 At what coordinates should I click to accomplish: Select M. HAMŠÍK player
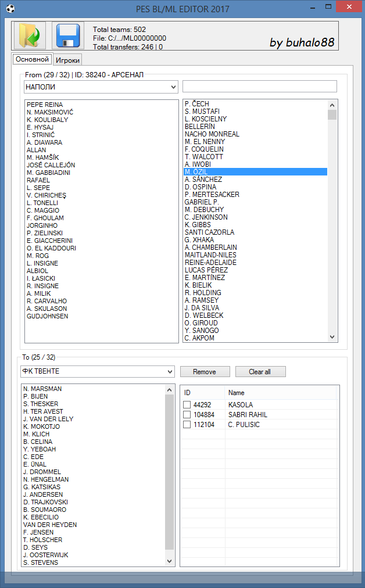[43, 157]
